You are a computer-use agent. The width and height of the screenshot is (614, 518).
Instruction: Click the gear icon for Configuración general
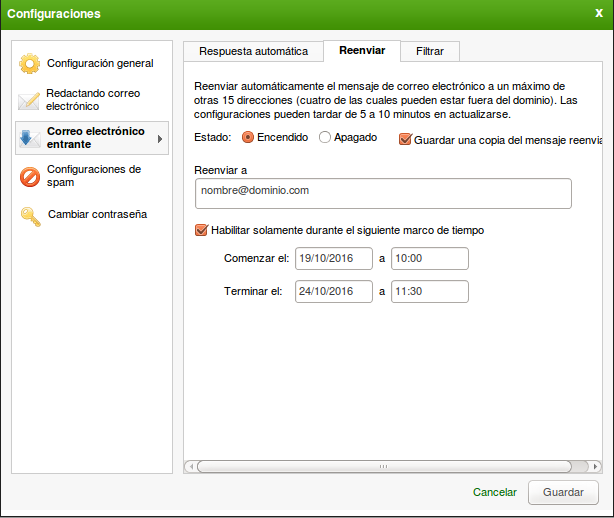coord(30,63)
